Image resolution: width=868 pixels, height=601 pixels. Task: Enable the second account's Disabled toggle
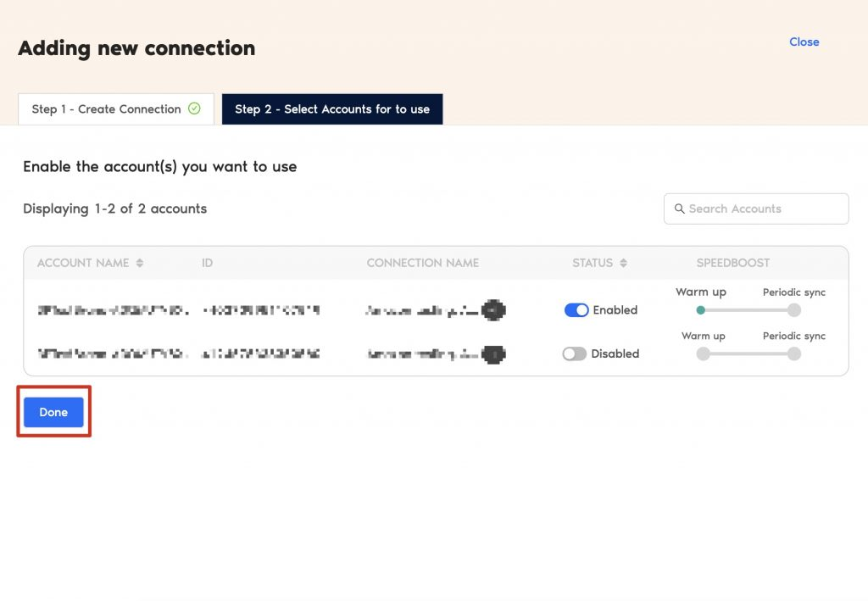(x=575, y=353)
